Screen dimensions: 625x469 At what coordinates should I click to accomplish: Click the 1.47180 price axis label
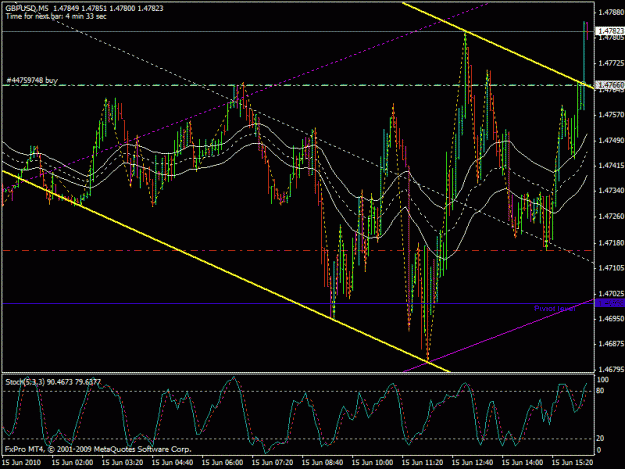pyautogui.click(x=611, y=242)
